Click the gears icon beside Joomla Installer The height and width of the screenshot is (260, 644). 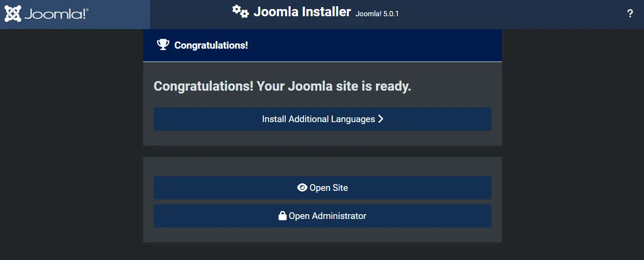(x=240, y=11)
